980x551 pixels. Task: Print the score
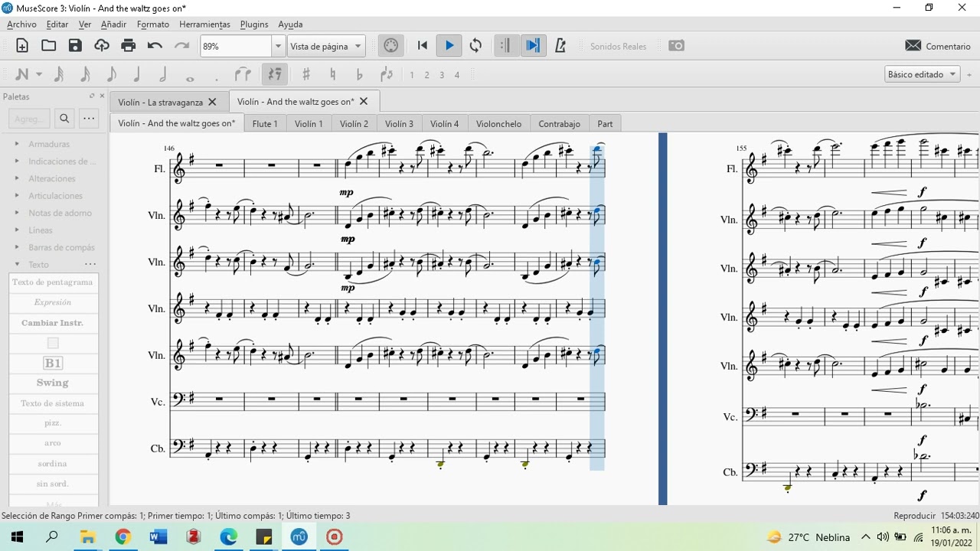click(129, 46)
